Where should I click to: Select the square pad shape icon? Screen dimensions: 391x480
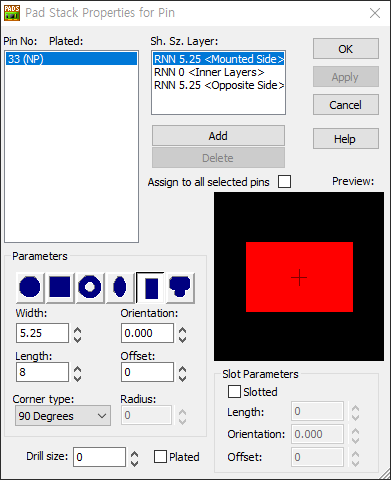coord(60,287)
